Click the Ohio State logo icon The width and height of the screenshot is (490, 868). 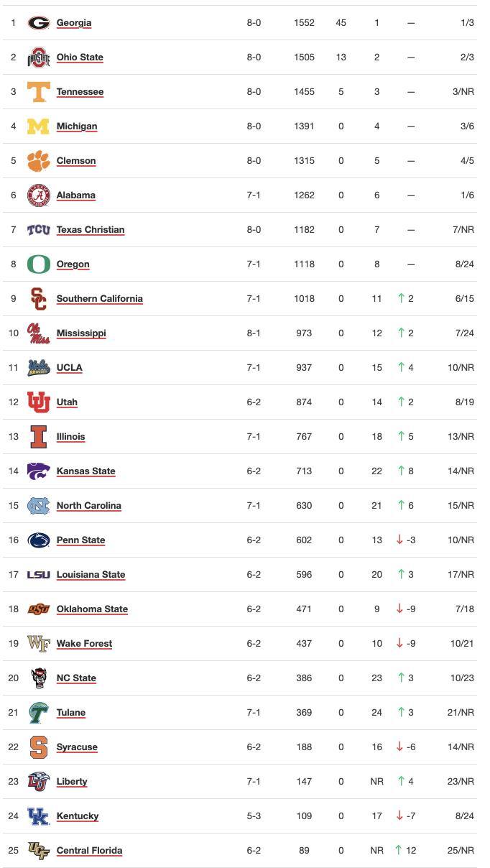(38, 57)
